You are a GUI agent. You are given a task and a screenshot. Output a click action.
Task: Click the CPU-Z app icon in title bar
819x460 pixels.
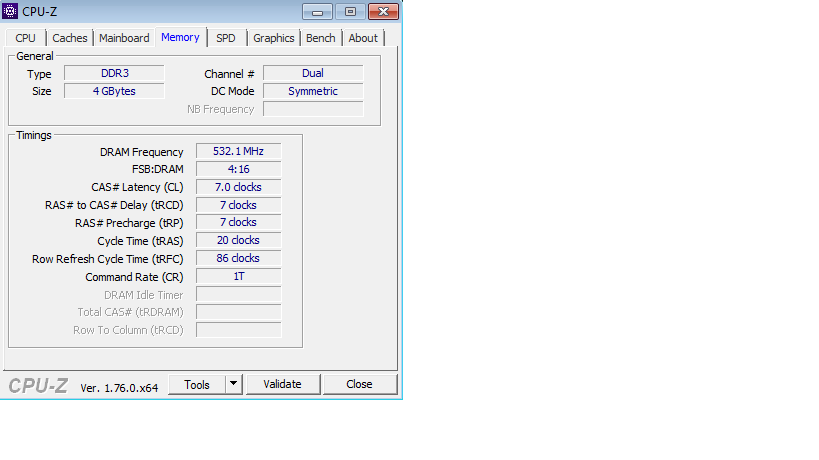10,11
